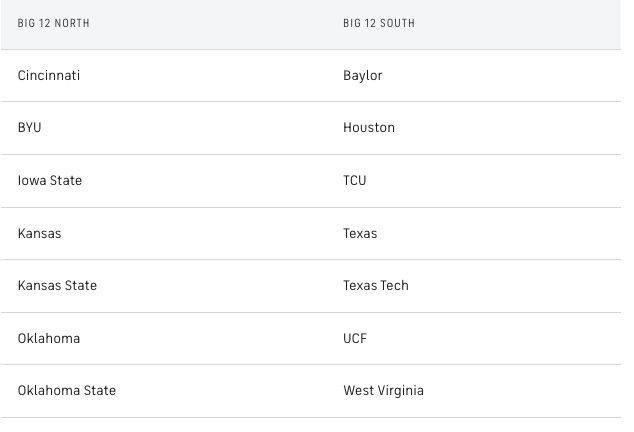Click the BIG 12 NORTH column header
The image size is (634, 432).
pyautogui.click(x=53, y=23)
